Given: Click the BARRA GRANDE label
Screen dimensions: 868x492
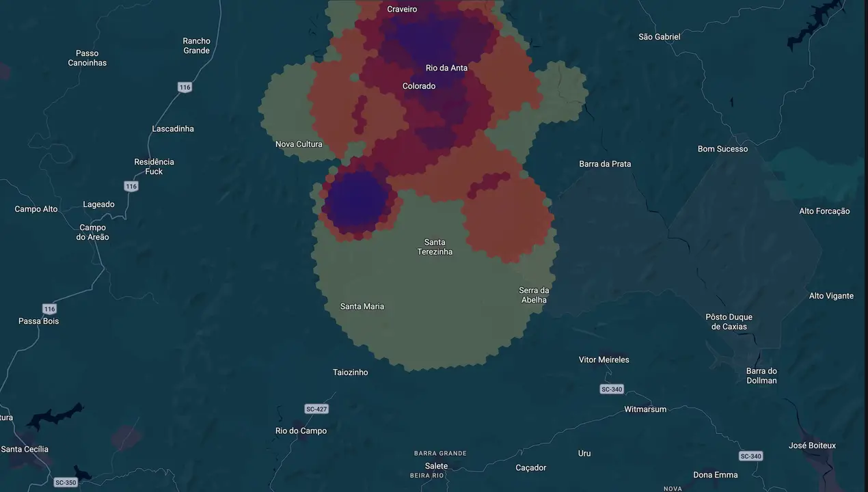Looking at the screenshot, I should (440, 453).
